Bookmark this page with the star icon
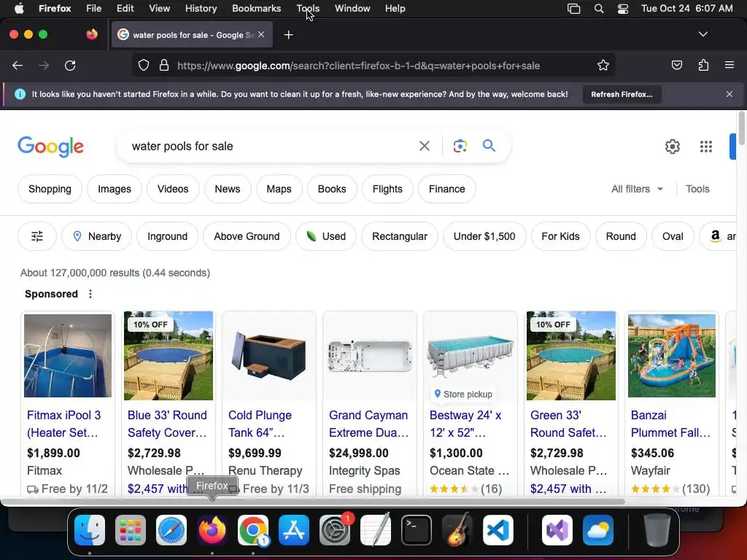747x560 pixels. 603,66
